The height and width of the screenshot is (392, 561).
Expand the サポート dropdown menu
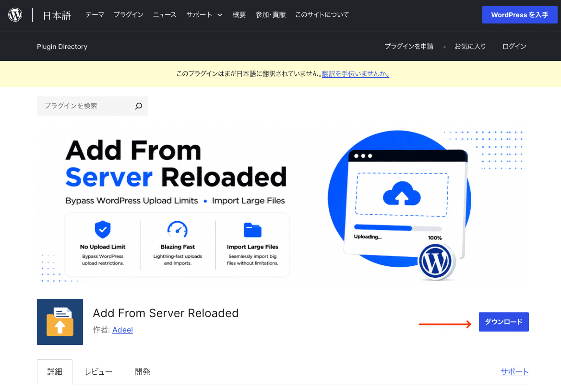click(204, 15)
